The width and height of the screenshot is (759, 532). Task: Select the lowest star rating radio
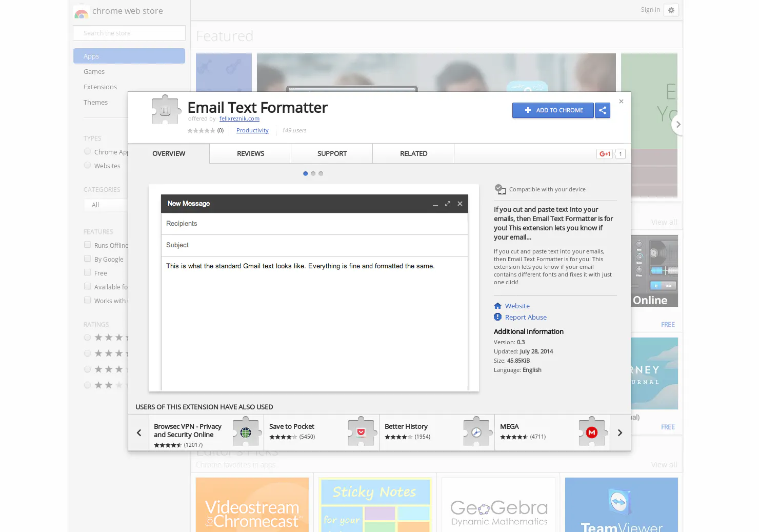pyautogui.click(x=87, y=385)
